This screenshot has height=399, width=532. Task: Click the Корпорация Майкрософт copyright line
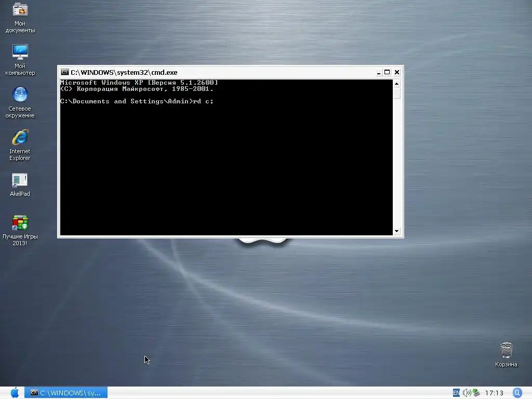[137, 89]
